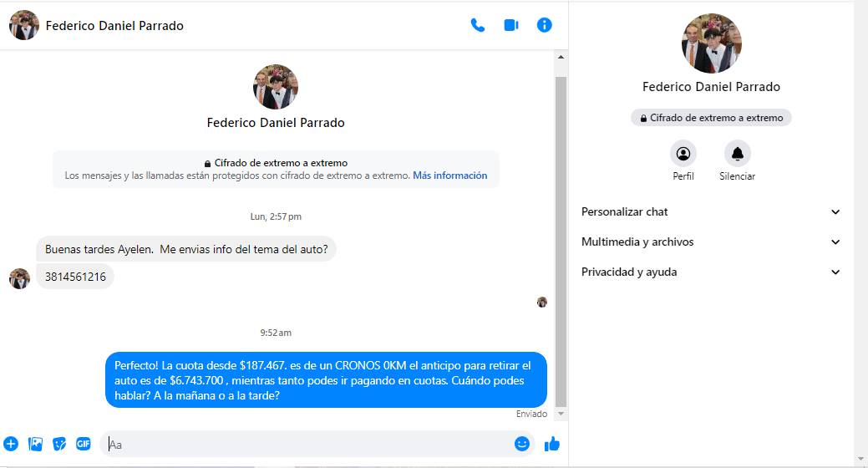
Task: Open Federico's profile picture in chat header
Action: point(24,25)
